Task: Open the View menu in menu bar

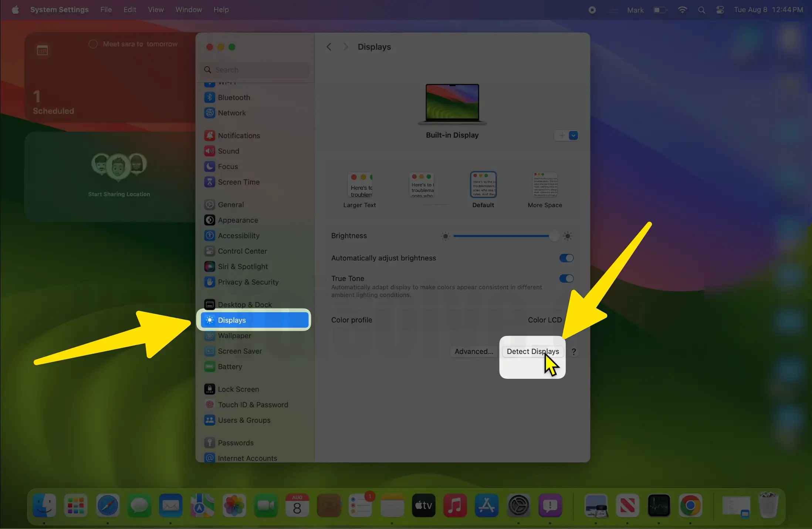Action: (x=155, y=10)
